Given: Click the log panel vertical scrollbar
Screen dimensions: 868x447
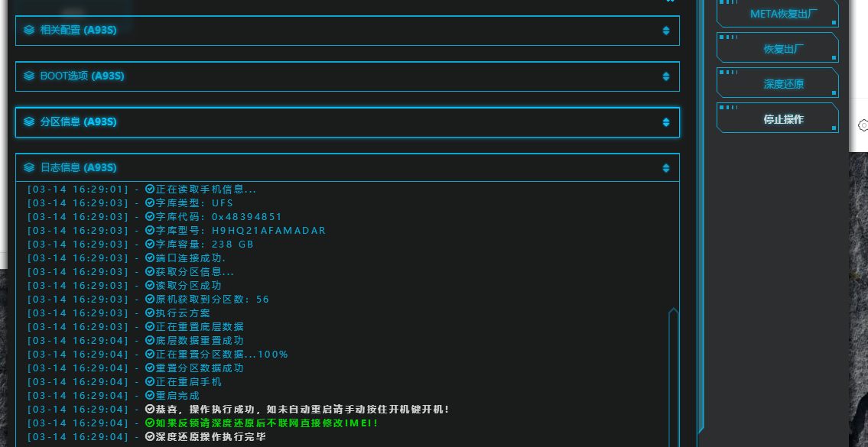Looking at the screenshot, I should click(x=673, y=377).
